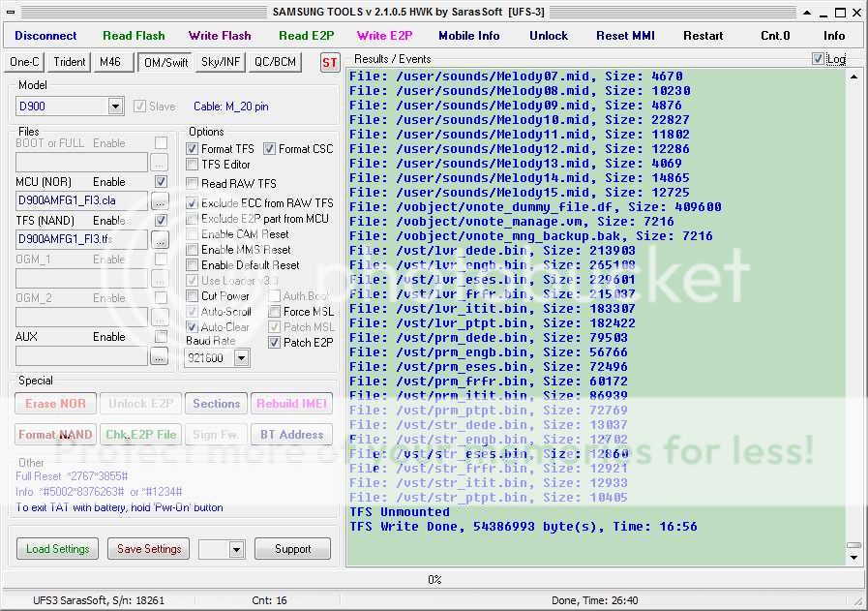Click the Erase NOR button
This screenshot has height=611, width=868.
[55, 403]
